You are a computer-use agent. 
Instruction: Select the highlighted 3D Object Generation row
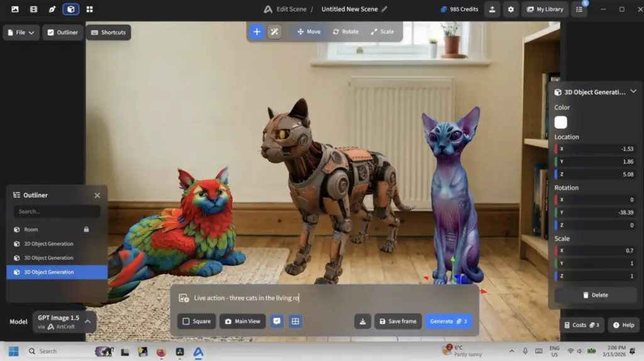click(x=57, y=272)
